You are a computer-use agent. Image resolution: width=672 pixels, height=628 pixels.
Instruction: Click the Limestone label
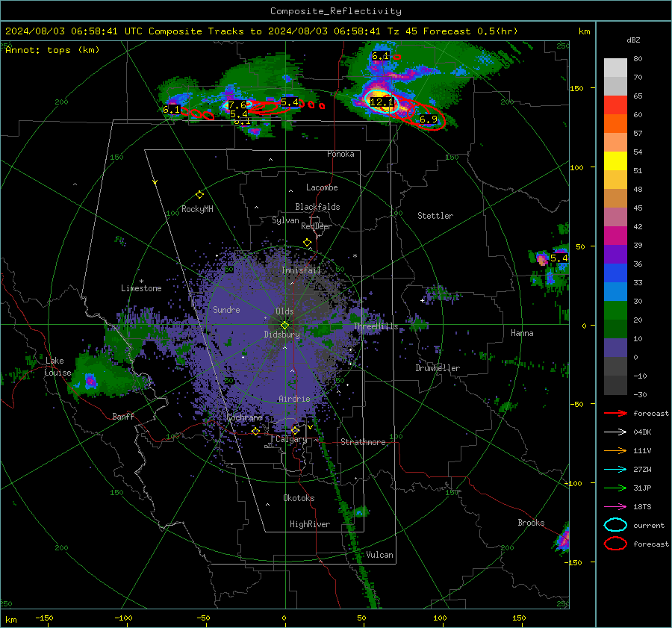[x=141, y=288]
